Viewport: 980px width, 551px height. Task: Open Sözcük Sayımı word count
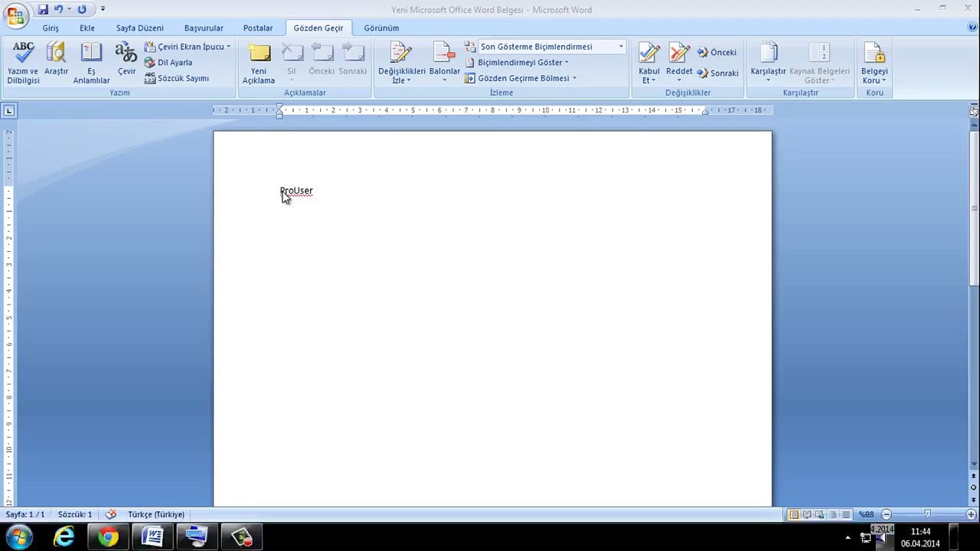click(177, 78)
